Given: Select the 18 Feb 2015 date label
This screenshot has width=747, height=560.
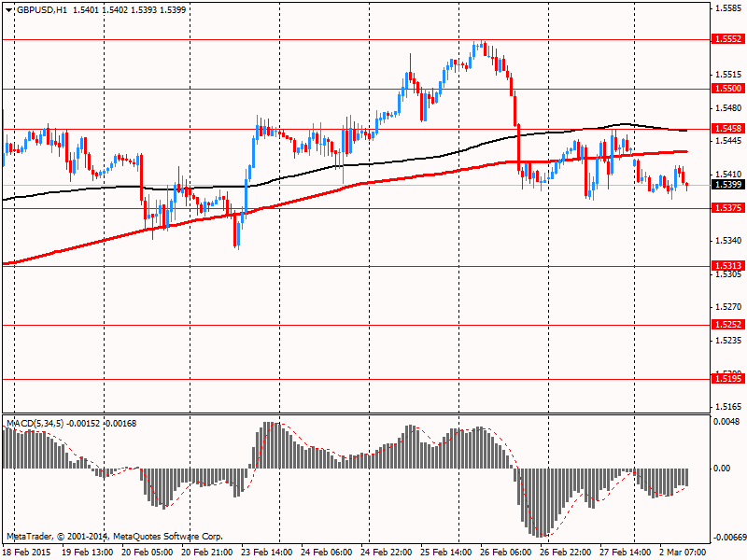Looking at the screenshot, I should [x=27, y=552].
